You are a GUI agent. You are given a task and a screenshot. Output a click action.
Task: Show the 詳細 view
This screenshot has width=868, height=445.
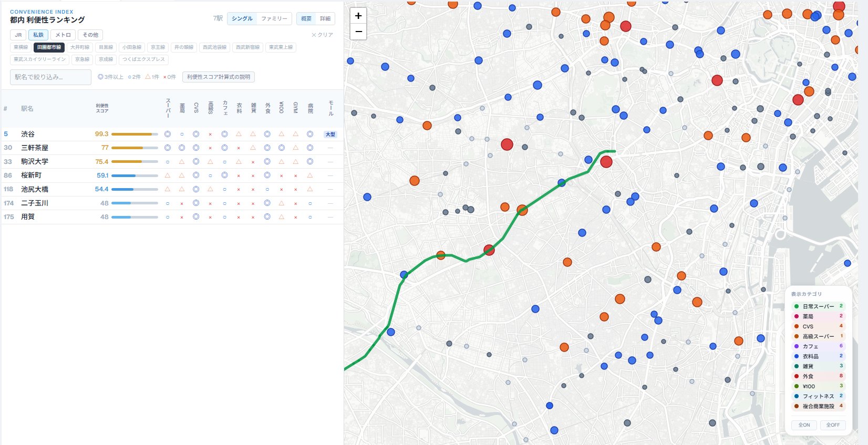point(325,18)
